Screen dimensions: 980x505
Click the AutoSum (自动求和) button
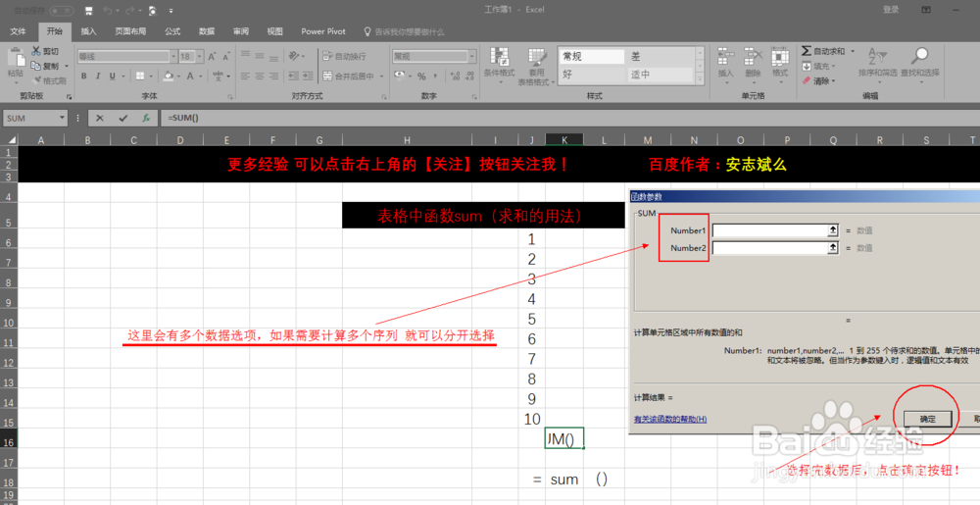pos(824,51)
